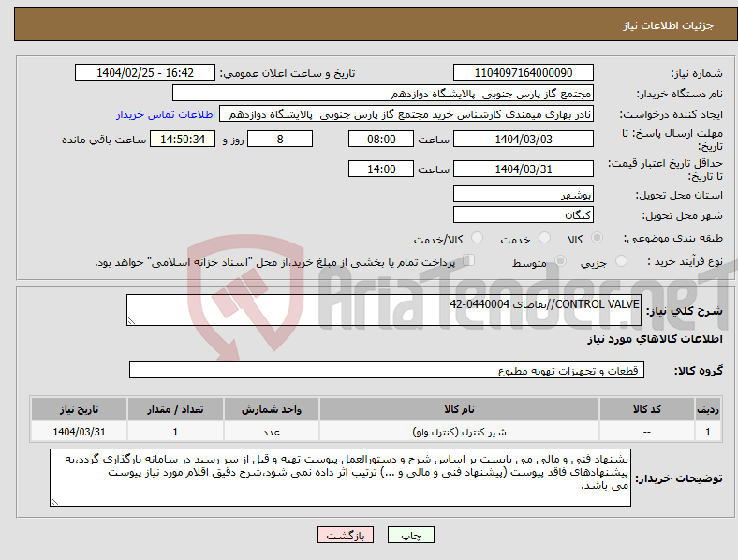Image resolution: width=738 pixels, height=560 pixels.
Task: Click the unit cell عدد
Action: 272,432
